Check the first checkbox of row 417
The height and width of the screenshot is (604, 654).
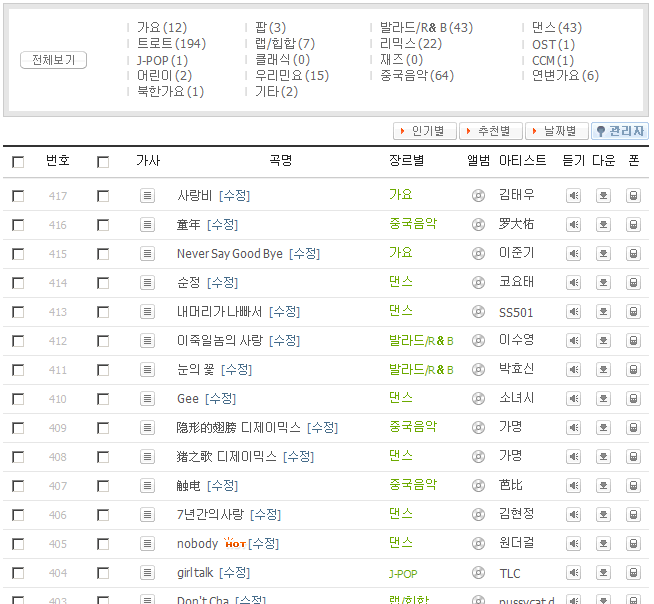click(x=18, y=196)
